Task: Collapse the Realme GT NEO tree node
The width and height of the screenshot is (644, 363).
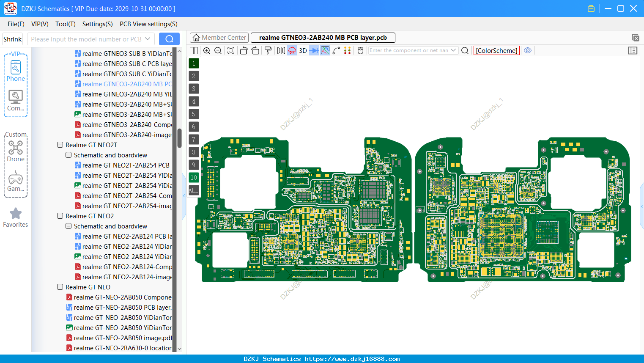Action: (x=60, y=287)
